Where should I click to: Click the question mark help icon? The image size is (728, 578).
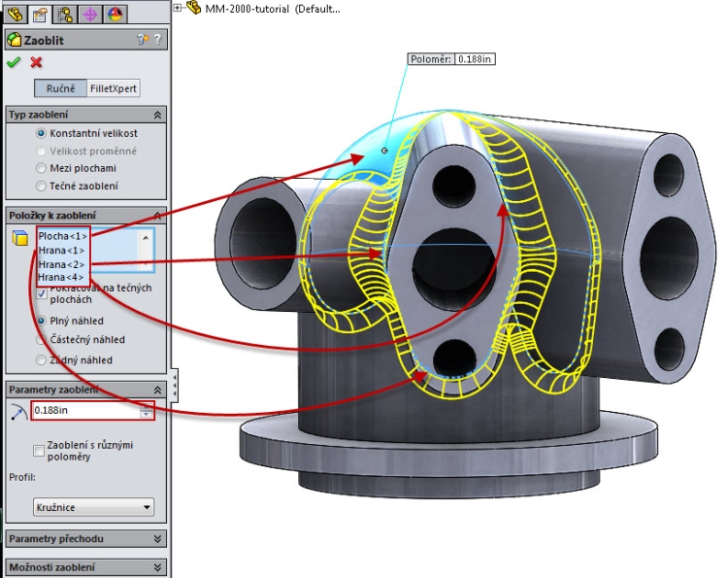point(158,40)
